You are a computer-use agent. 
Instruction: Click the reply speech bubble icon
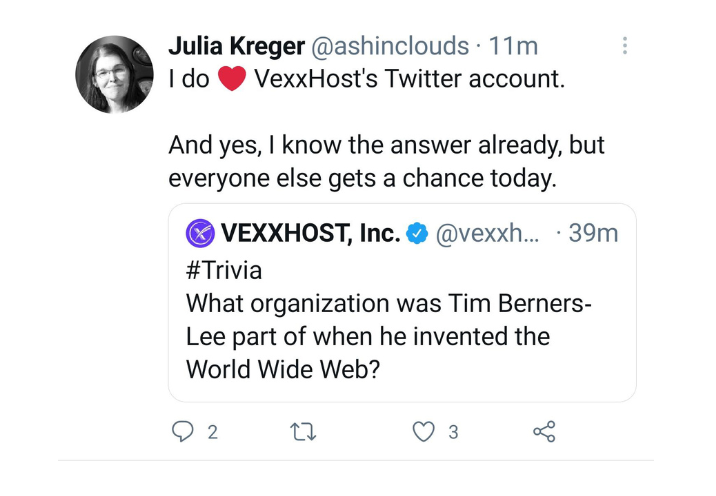[182, 432]
